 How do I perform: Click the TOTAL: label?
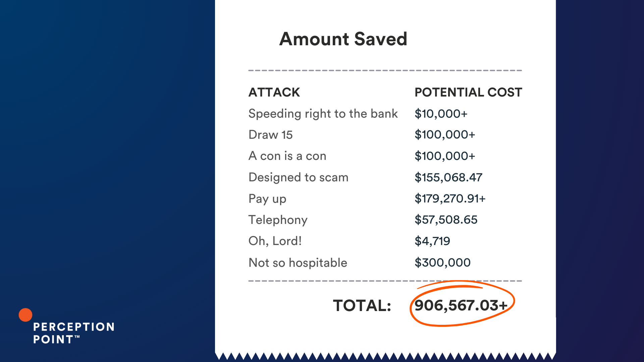362,305
